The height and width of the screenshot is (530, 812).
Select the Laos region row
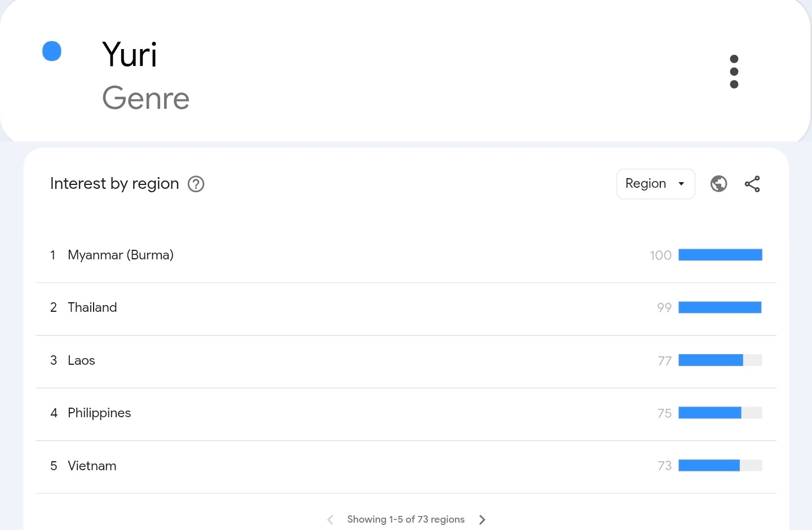pos(406,361)
